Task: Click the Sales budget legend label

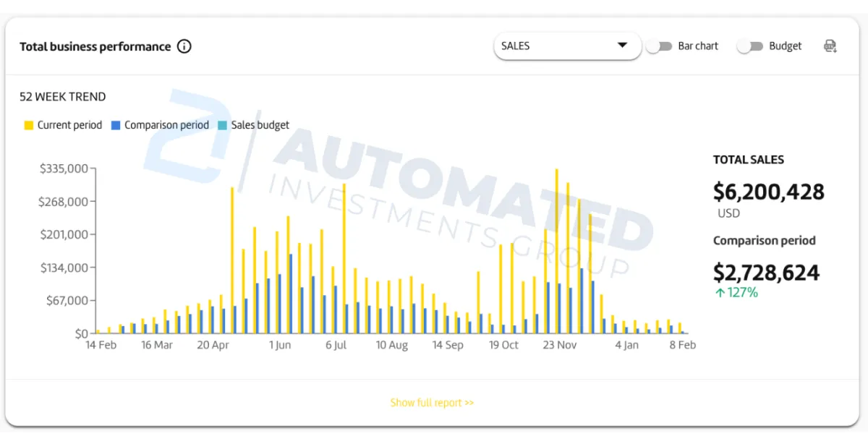Action: click(x=260, y=125)
